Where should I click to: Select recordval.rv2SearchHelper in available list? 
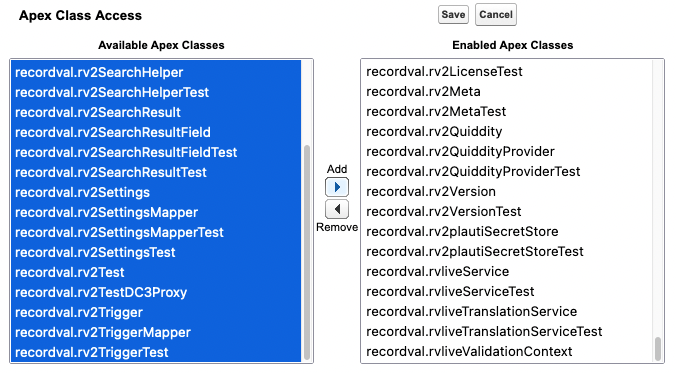pyautogui.click(x=156, y=72)
